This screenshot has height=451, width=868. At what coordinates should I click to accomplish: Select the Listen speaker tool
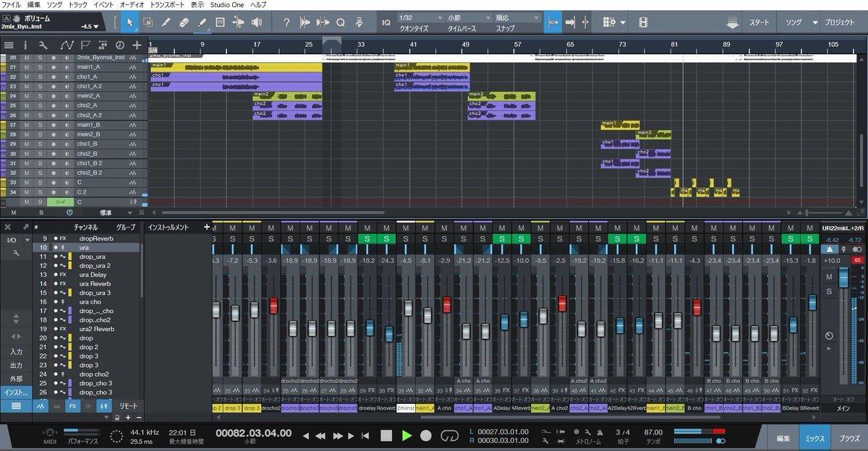(x=257, y=22)
